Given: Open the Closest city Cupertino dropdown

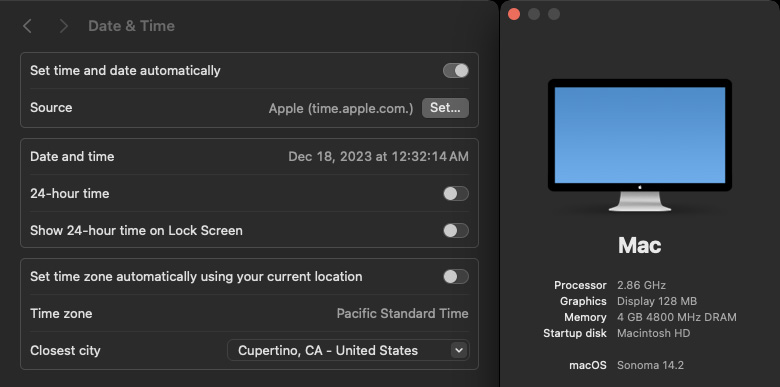Looking at the screenshot, I should click(x=348, y=350).
